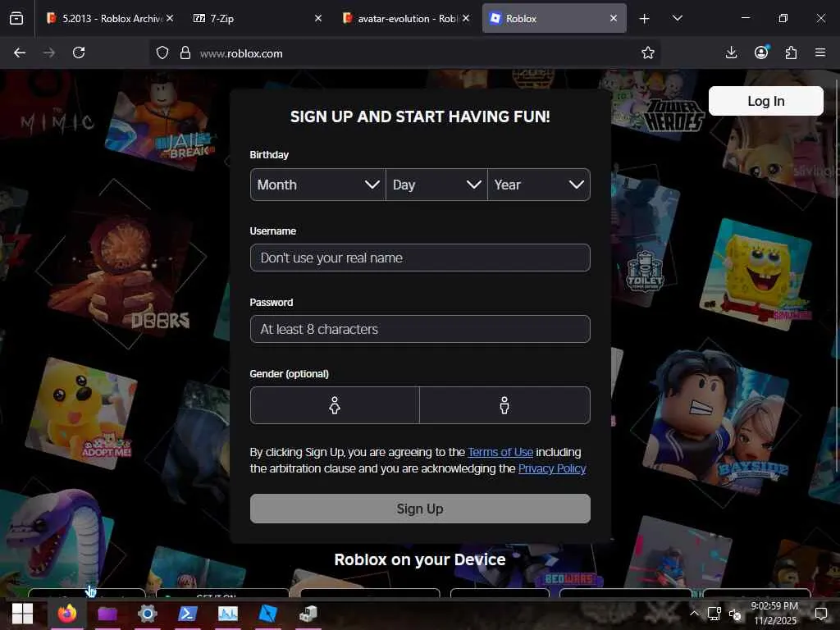This screenshot has height=630, width=840.
Task: Open the Terms of Use link
Action: click(500, 452)
